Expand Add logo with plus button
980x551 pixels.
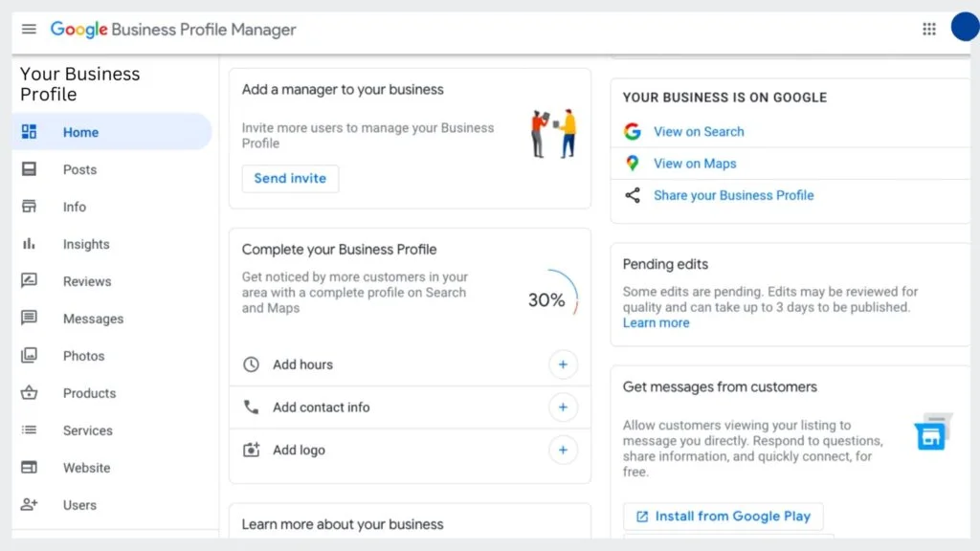[563, 450]
